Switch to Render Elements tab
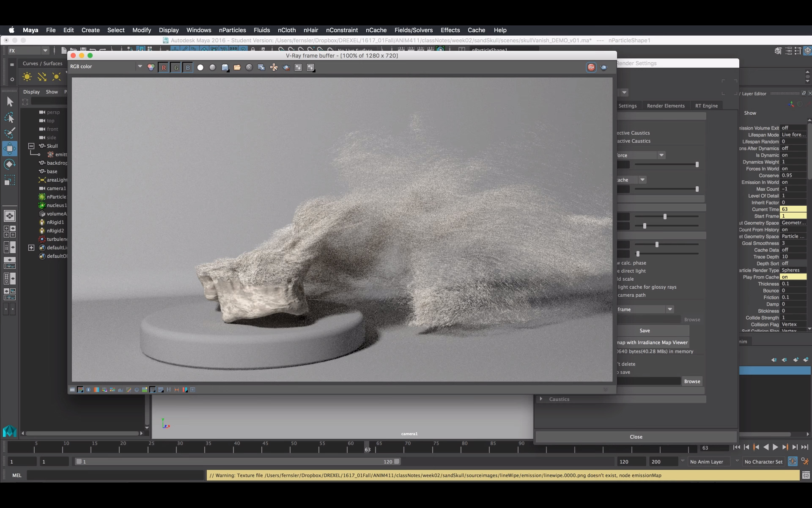Viewport: 812px width, 508px height. tap(666, 106)
